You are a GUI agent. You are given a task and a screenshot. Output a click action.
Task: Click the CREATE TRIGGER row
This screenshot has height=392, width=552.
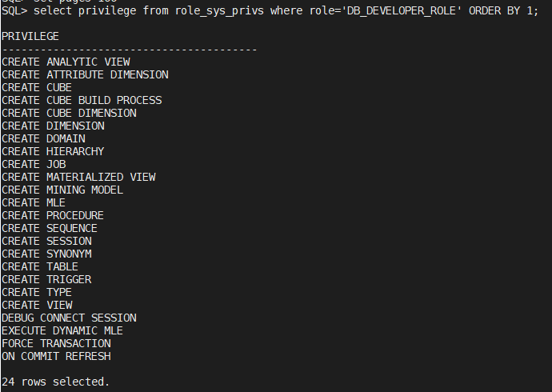tap(46, 279)
